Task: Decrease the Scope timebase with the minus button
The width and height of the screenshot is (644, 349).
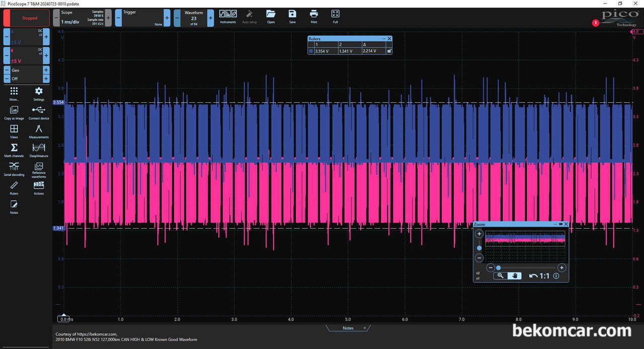Action: point(56,18)
